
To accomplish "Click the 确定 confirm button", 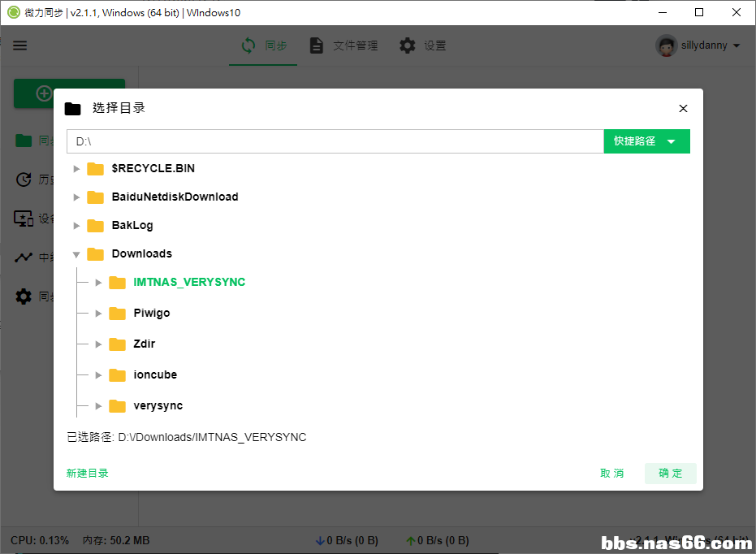I will 670,474.
